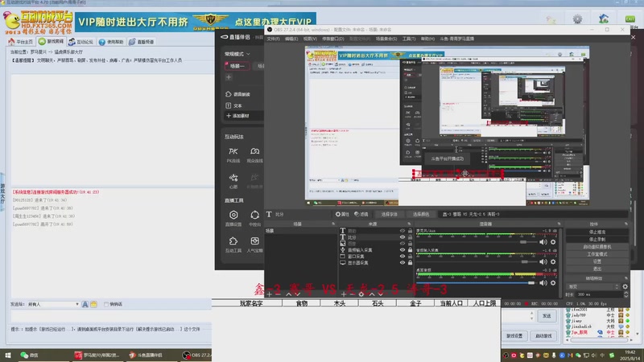This screenshot has height=362, width=644.
Task: Open transition properties gear in 转场特效 panel
Action: pyautogui.click(x=625, y=286)
